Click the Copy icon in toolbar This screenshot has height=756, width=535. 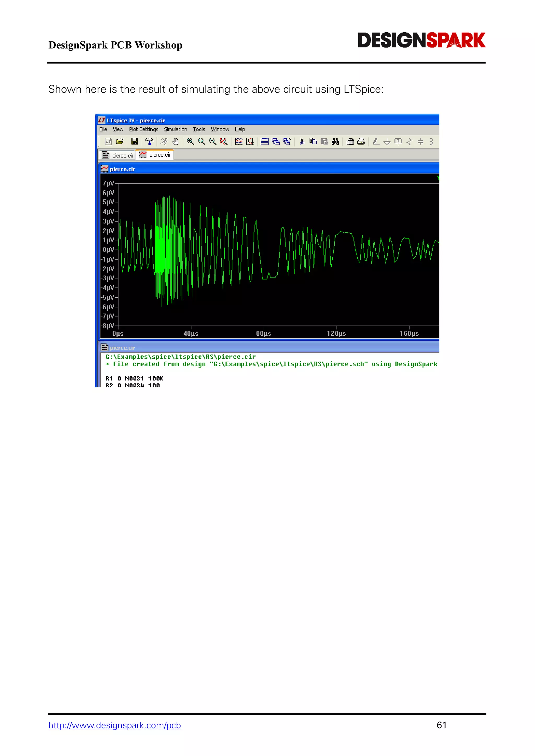(313, 141)
